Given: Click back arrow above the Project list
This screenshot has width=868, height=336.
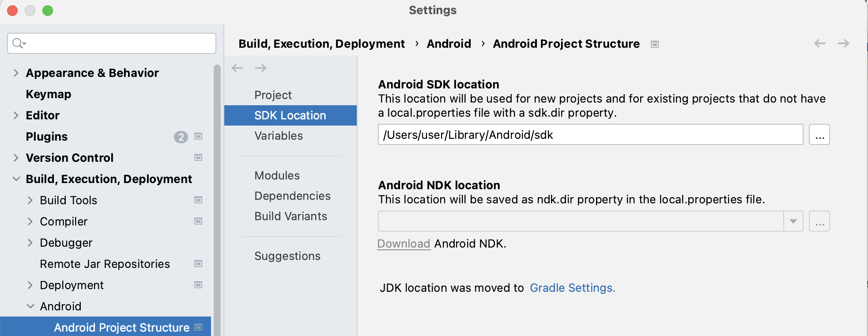Looking at the screenshot, I should point(238,68).
